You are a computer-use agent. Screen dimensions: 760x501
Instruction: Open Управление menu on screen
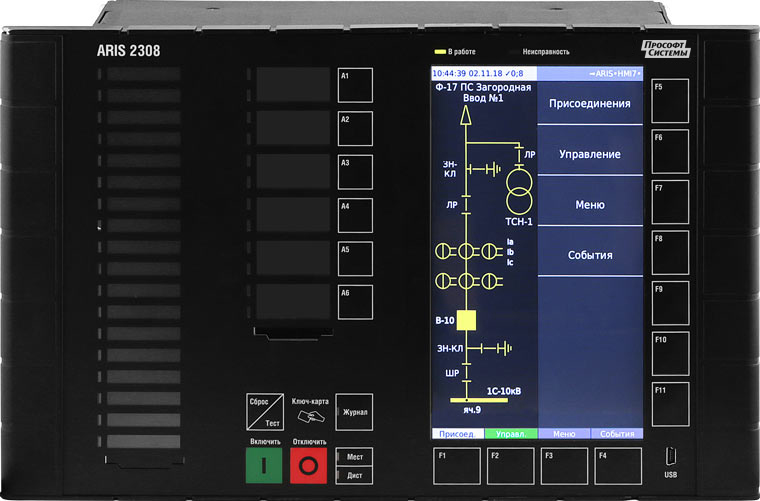(x=590, y=154)
